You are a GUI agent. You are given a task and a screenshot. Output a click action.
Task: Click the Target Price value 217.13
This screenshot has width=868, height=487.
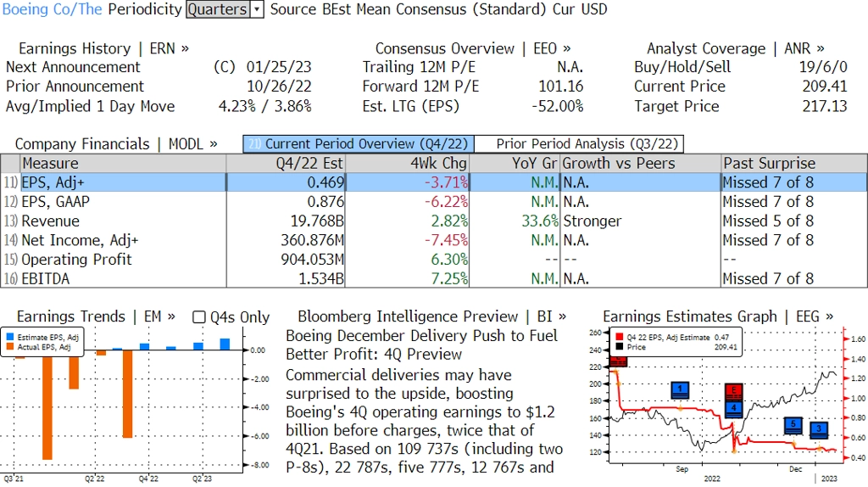[825, 106]
